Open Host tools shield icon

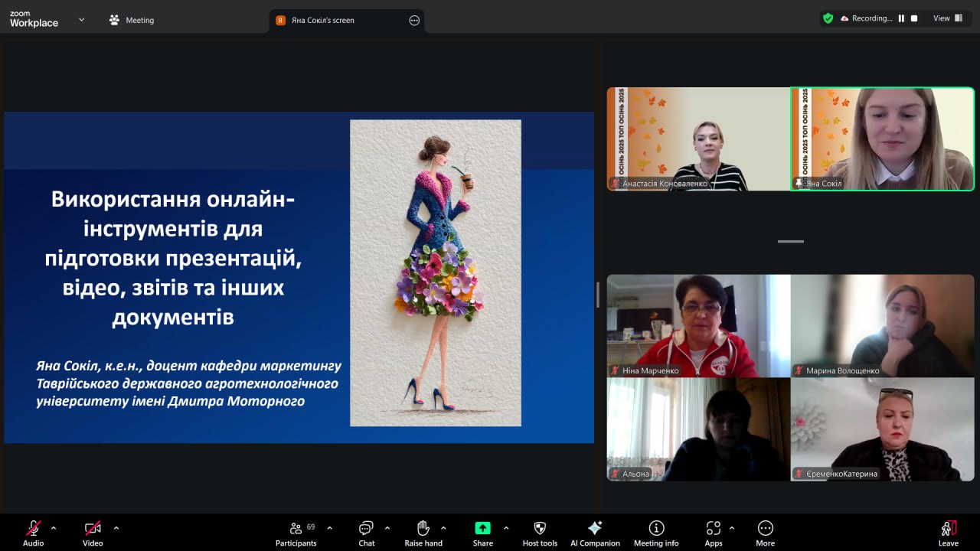point(540,533)
